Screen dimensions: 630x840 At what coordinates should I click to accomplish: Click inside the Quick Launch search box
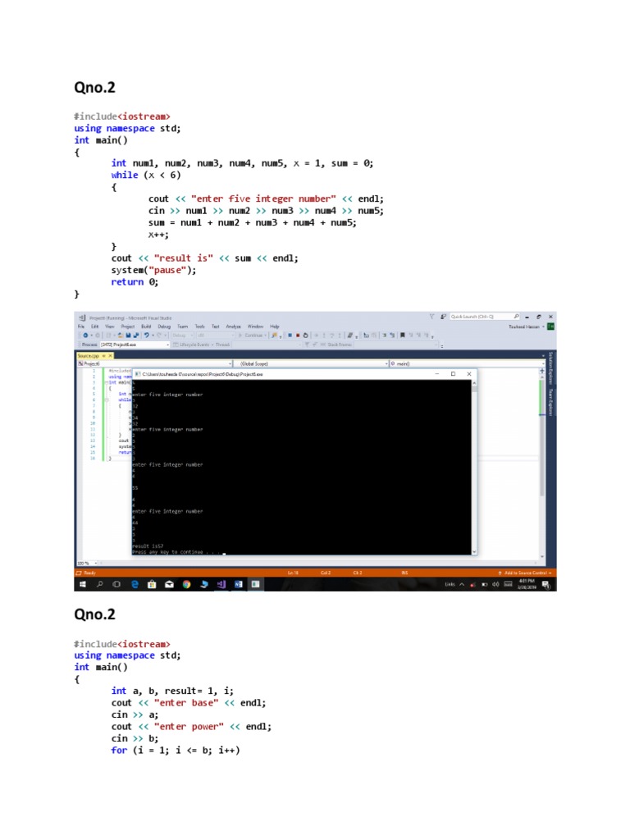[480, 317]
